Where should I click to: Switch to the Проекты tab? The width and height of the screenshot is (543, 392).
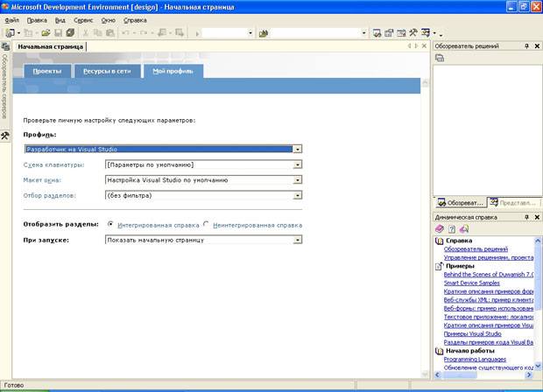point(47,71)
